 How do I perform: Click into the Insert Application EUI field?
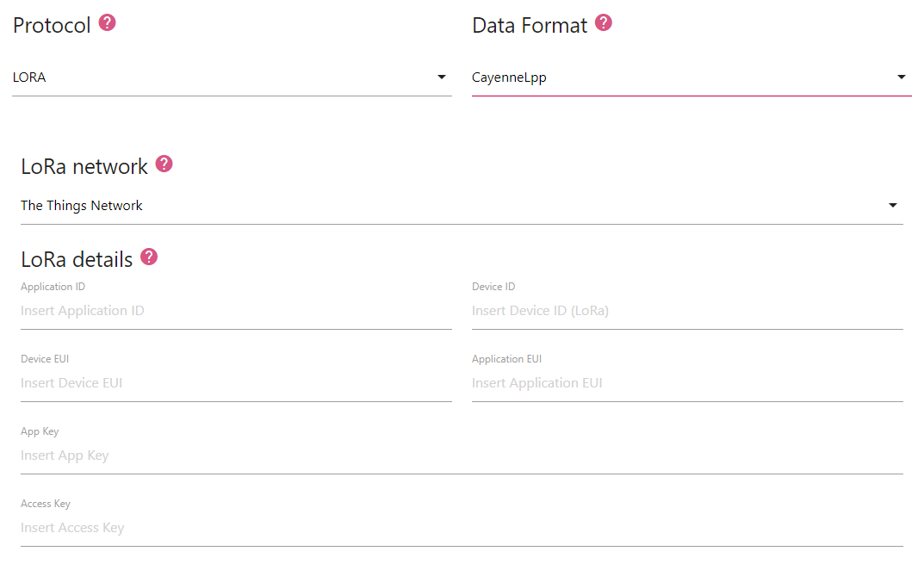pos(687,383)
